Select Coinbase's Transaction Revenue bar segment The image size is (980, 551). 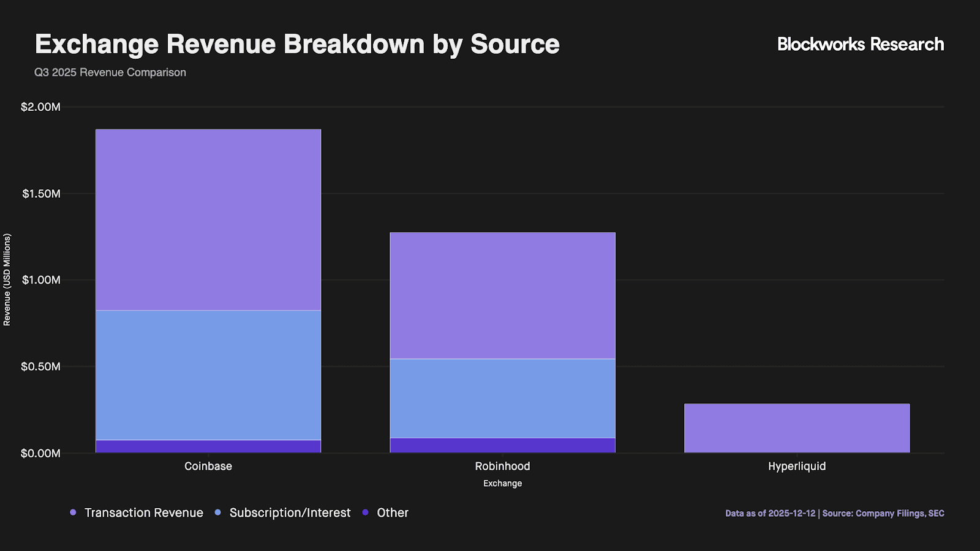coord(208,220)
